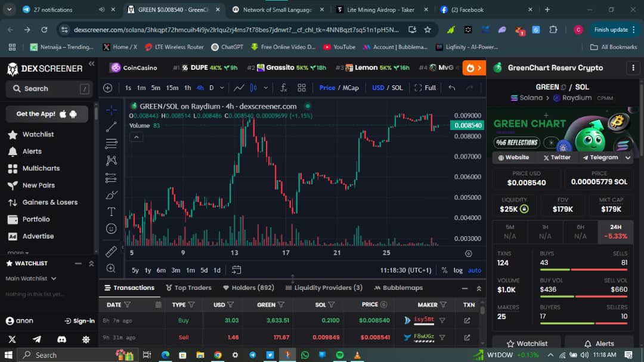Toggle percentage scale on chart

444,270
